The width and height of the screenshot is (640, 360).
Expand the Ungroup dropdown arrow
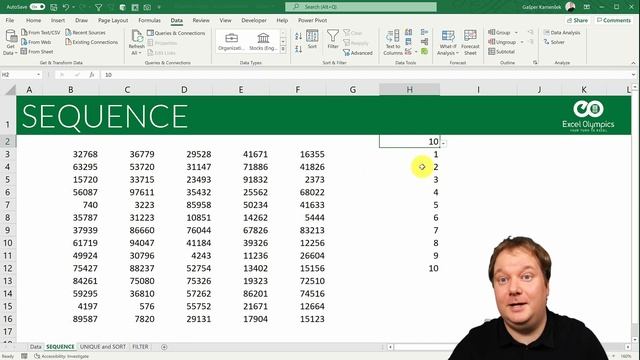pyautogui.click(x=522, y=42)
